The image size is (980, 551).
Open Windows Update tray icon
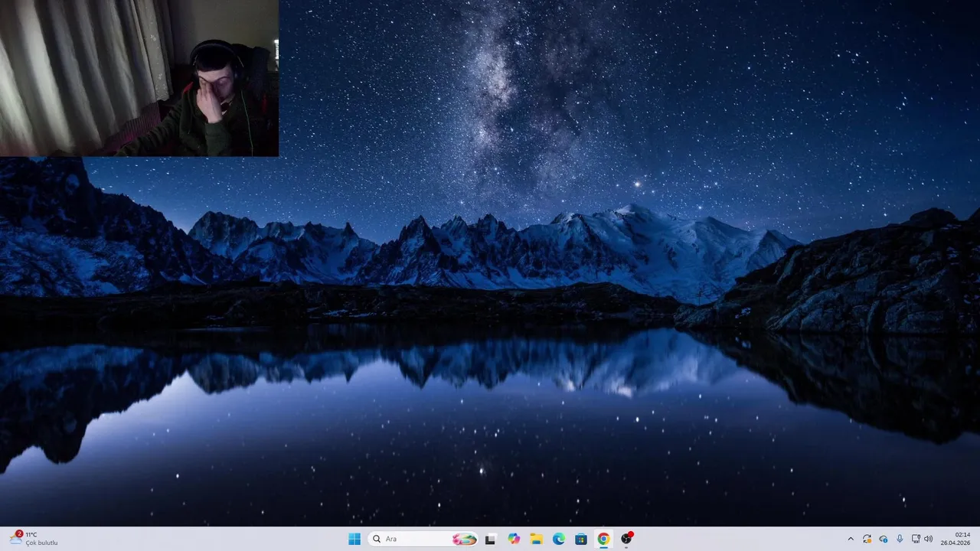[x=867, y=539]
